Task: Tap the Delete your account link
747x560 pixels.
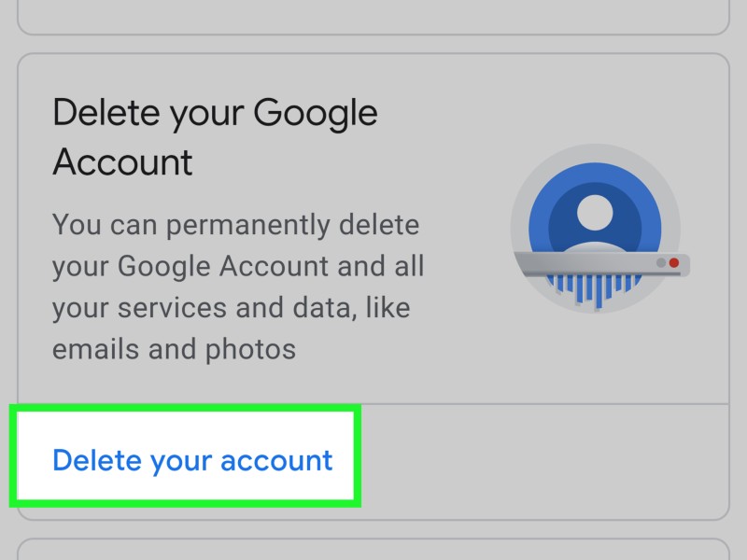Action: [x=192, y=460]
